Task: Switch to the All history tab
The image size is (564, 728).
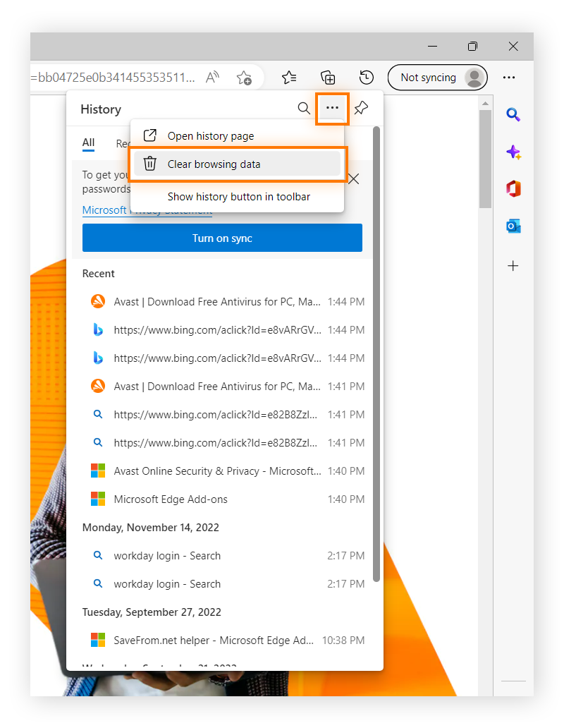Action: pos(88,143)
